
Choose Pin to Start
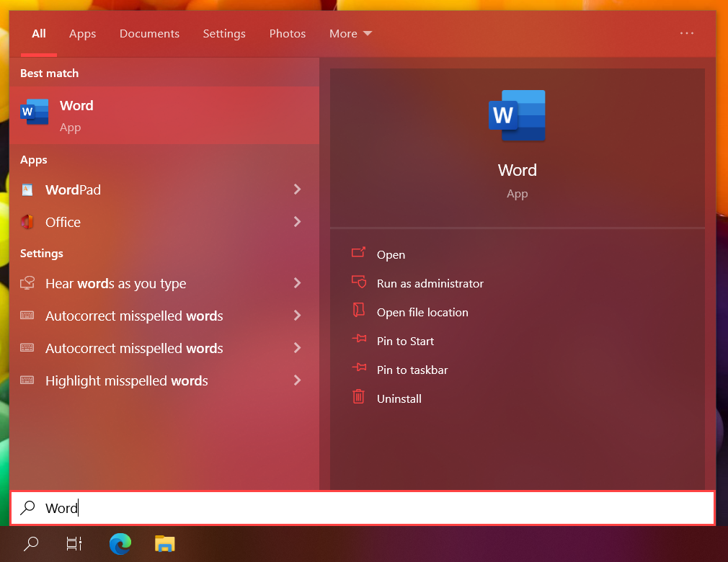tap(405, 341)
